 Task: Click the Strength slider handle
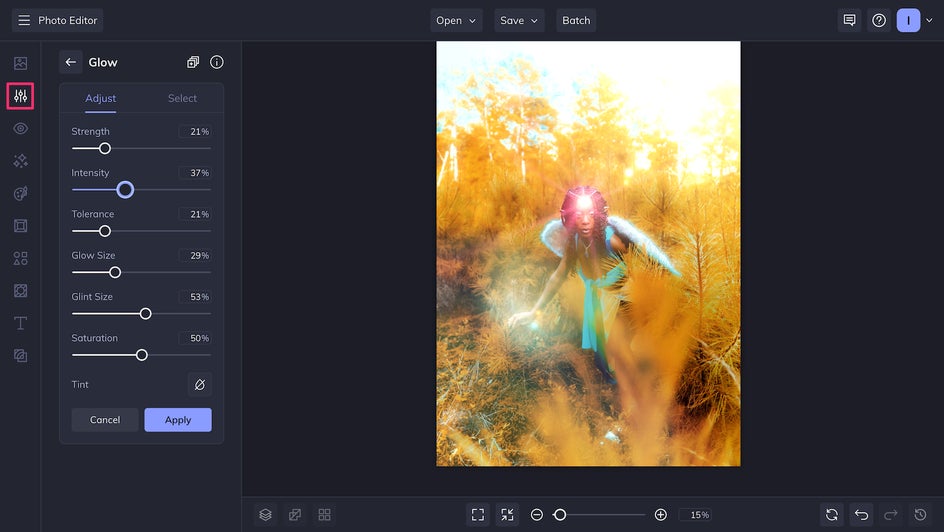pyautogui.click(x=105, y=148)
